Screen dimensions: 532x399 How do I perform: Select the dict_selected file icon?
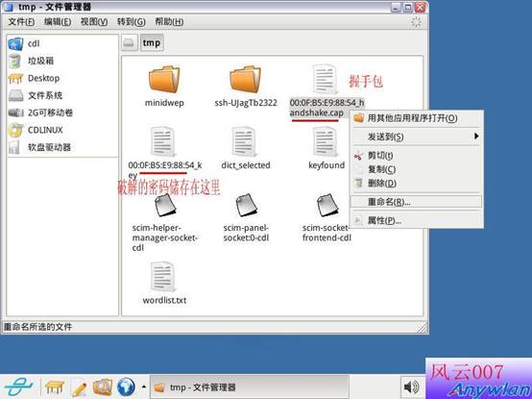pyautogui.click(x=245, y=141)
